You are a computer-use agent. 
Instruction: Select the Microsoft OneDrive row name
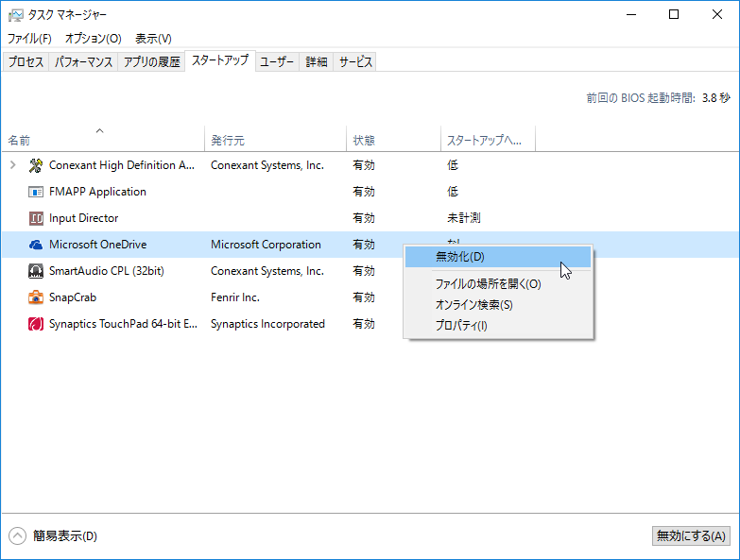(x=97, y=245)
